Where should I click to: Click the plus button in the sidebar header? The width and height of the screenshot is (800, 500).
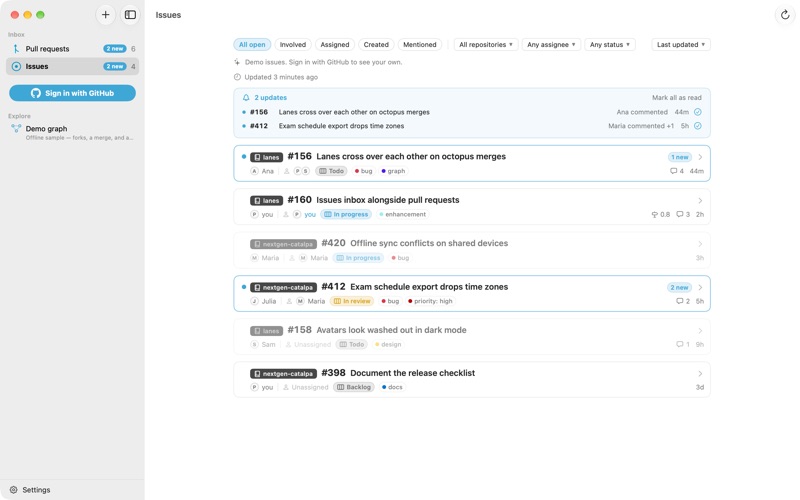(x=105, y=15)
